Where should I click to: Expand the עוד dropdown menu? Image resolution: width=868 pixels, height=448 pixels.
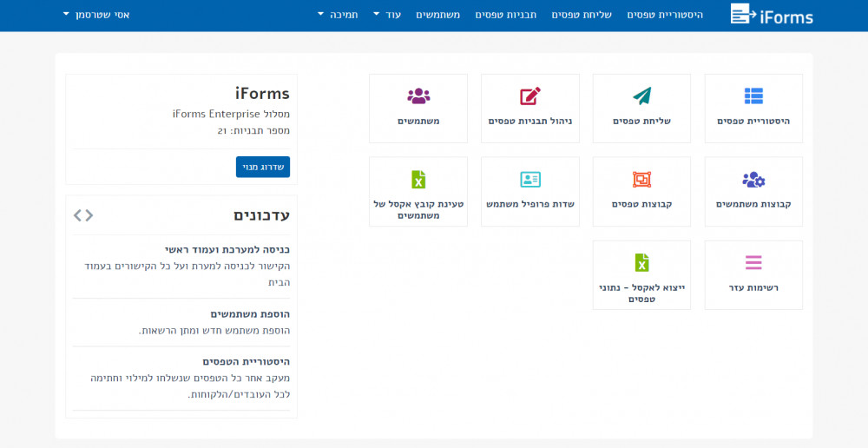[387, 15]
